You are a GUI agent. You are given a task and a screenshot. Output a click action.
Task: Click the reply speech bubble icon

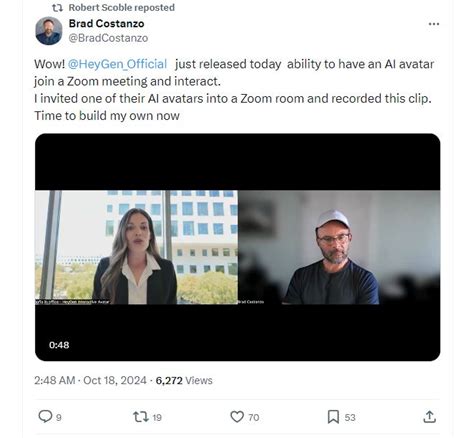click(45, 416)
